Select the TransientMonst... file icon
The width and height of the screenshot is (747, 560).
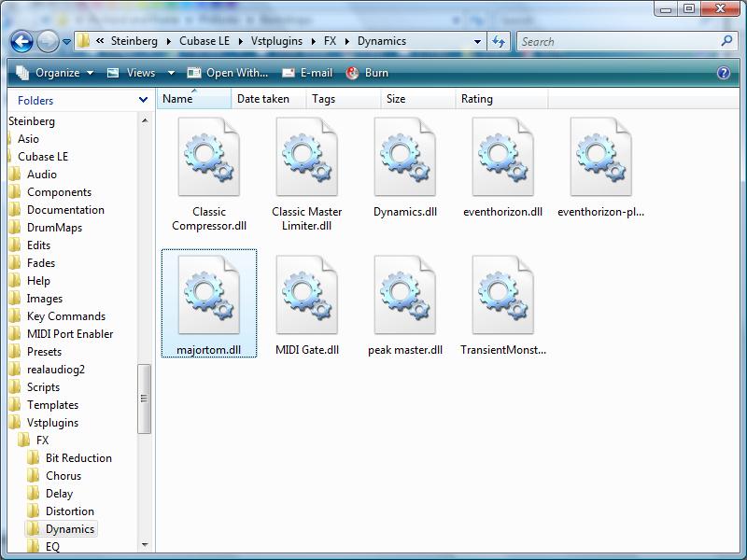pos(503,295)
